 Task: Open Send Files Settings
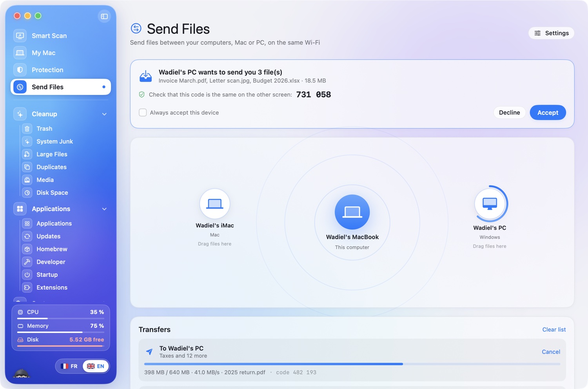pyautogui.click(x=551, y=33)
